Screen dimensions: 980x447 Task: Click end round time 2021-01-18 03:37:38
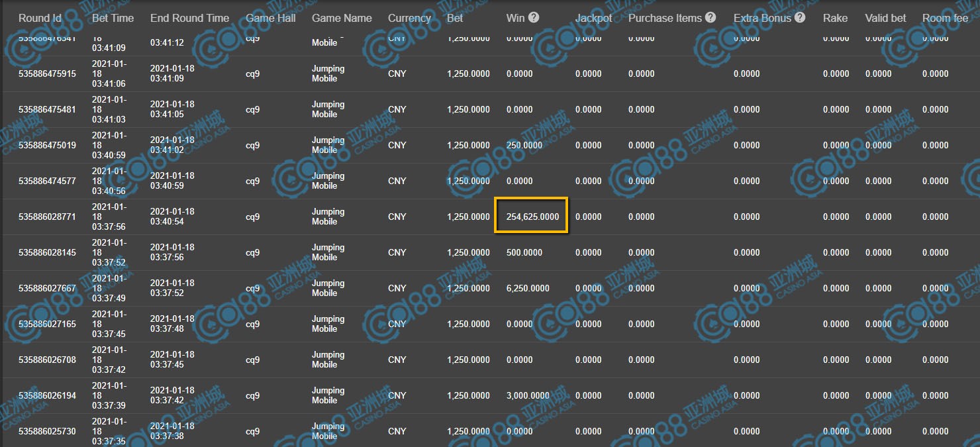[x=172, y=431]
